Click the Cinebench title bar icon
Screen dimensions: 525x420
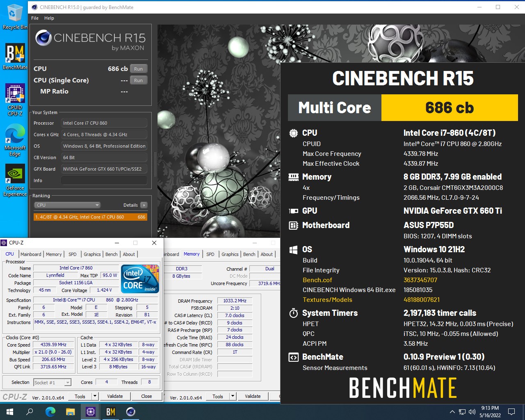[x=34, y=7]
